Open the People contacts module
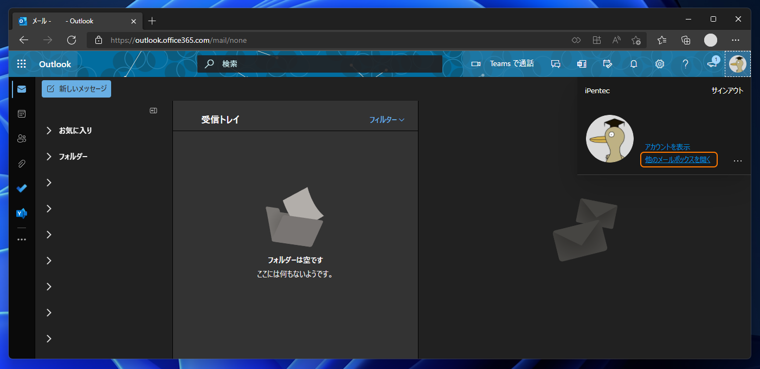 coord(21,139)
